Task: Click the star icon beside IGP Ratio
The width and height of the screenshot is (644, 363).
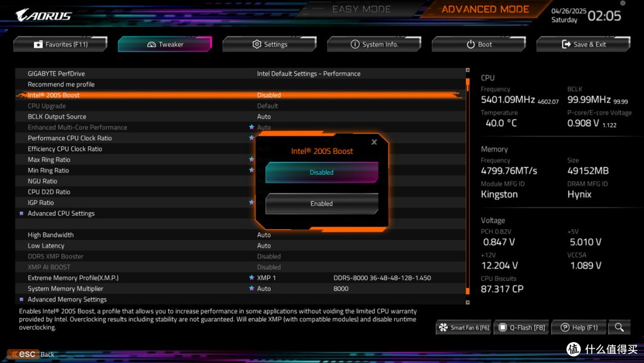Action: pyautogui.click(x=252, y=202)
